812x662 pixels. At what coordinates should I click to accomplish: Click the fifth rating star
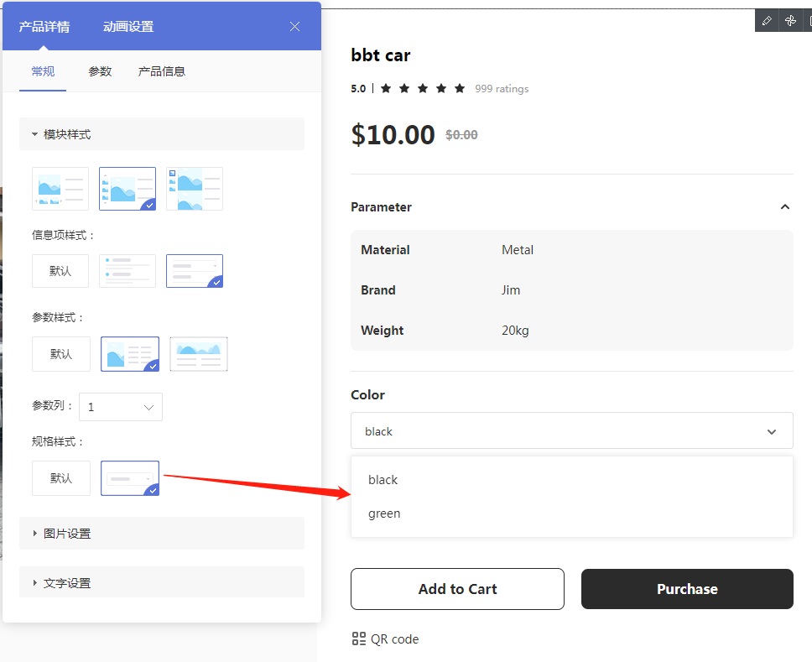coord(460,88)
